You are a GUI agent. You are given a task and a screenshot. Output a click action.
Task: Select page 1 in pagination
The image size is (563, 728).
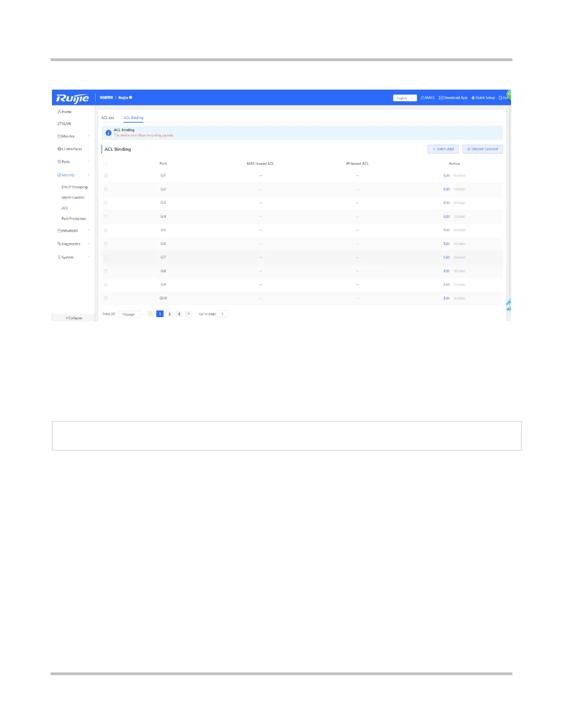click(160, 314)
